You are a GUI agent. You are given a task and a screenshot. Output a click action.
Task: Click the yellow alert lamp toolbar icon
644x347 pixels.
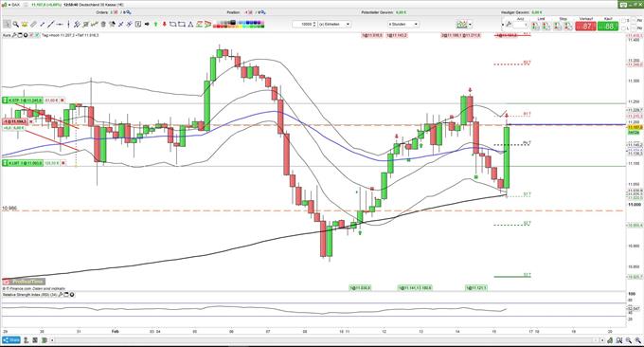25,25
